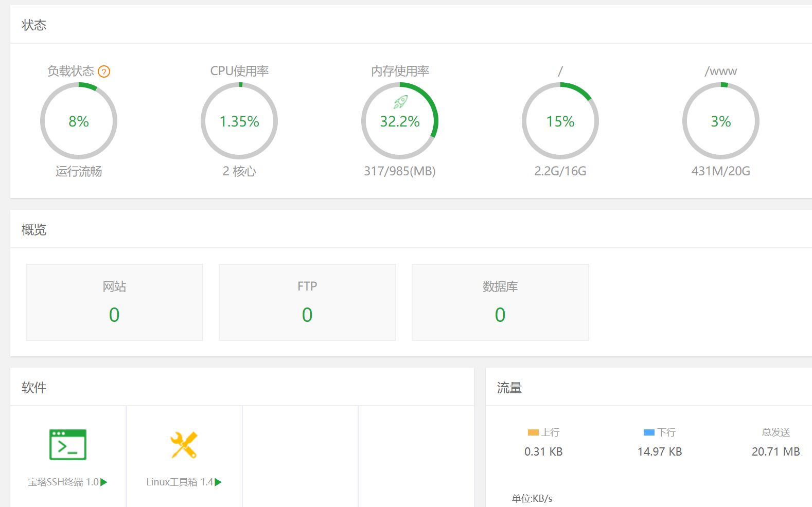Click the CPU使用率 1.35% gauge
The height and width of the screenshot is (507, 812).
(239, 121)
